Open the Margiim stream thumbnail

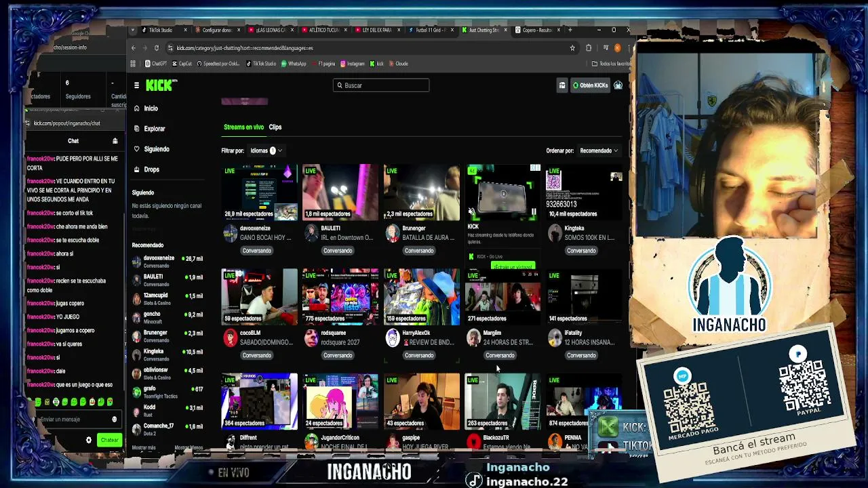point(503,297)
